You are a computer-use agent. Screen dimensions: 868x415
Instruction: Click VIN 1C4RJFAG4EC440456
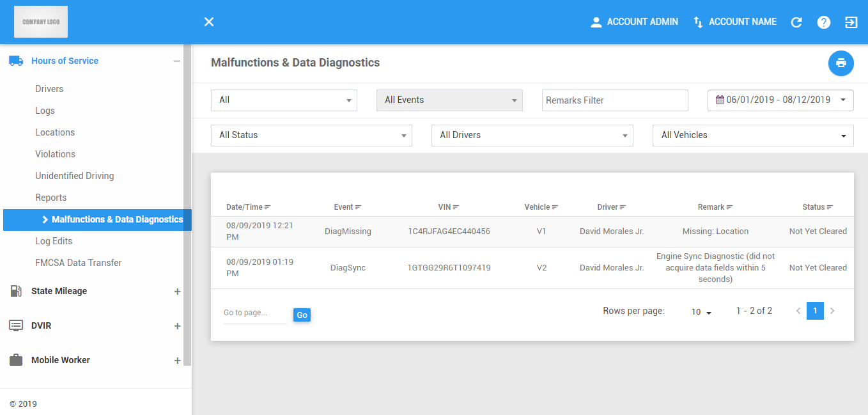pyautogui.click(x=449, y=231)
